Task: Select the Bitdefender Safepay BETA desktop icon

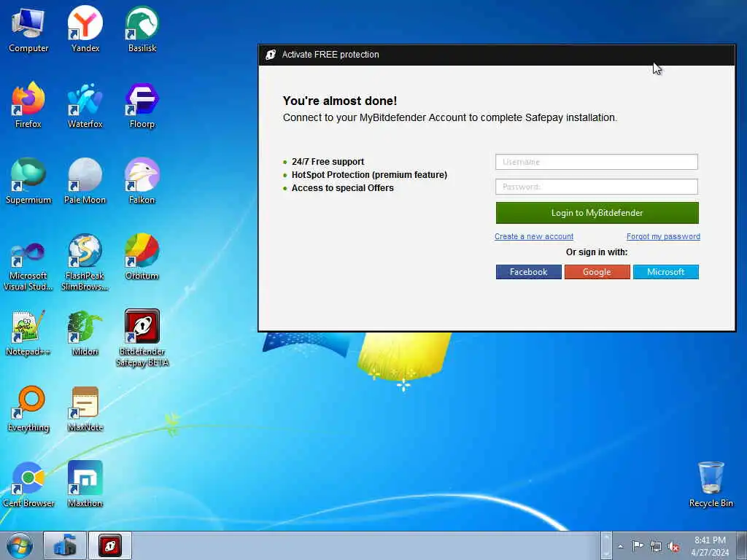Action: tap(142, 338)
